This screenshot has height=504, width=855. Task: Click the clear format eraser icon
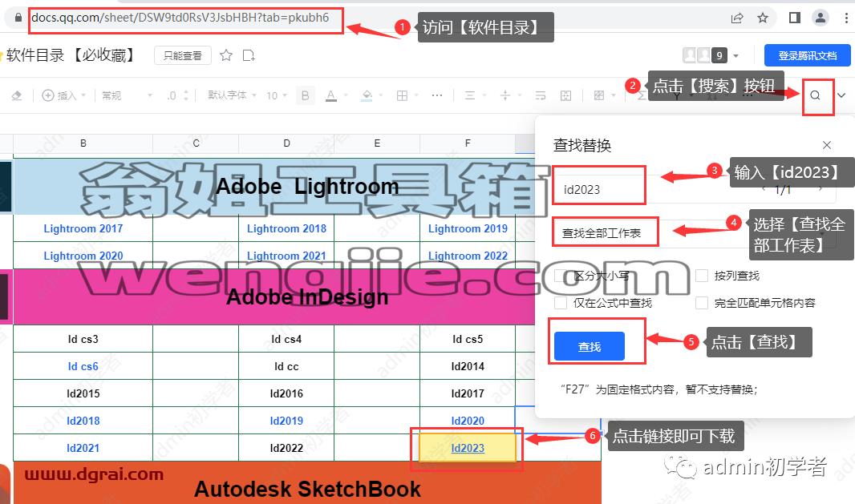click(x=17, y=96)
